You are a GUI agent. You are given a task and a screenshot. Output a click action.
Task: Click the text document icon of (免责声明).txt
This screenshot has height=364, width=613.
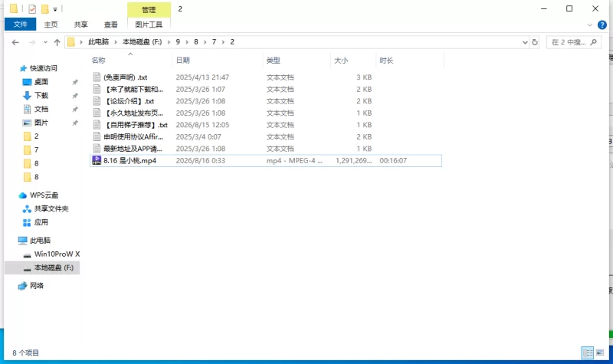(x=97, y=77)
